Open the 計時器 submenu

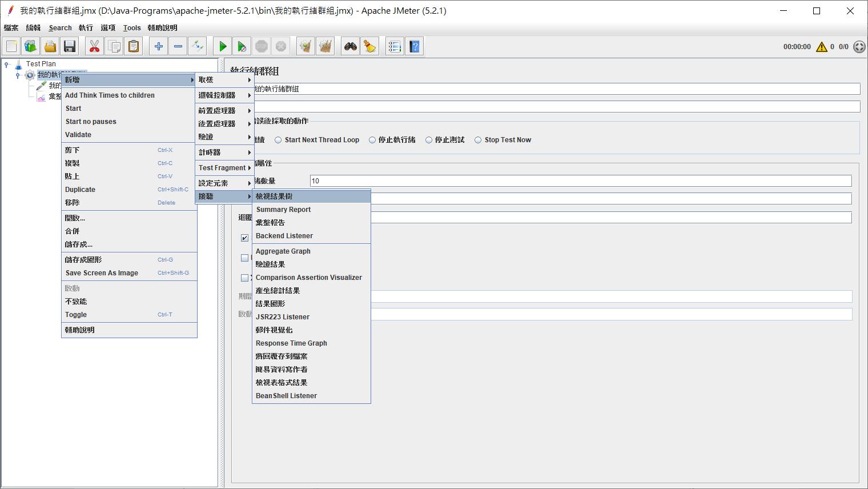tap(225, 153)
